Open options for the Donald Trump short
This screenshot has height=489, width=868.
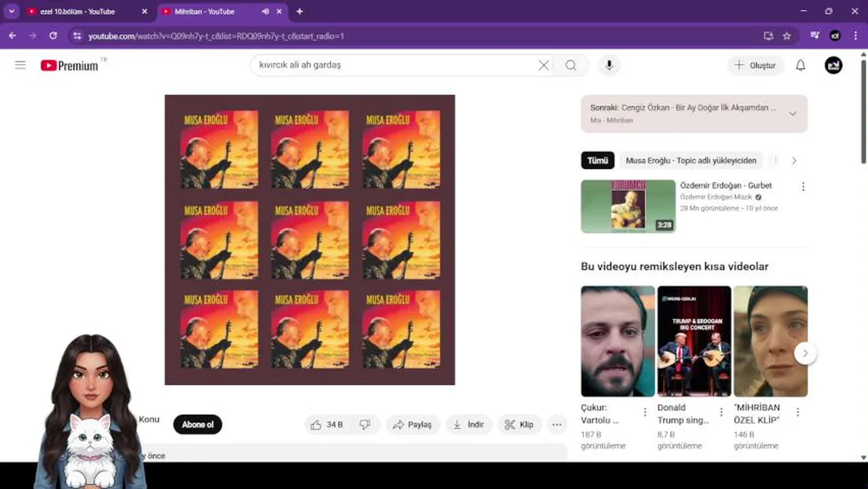pos(721,412)
